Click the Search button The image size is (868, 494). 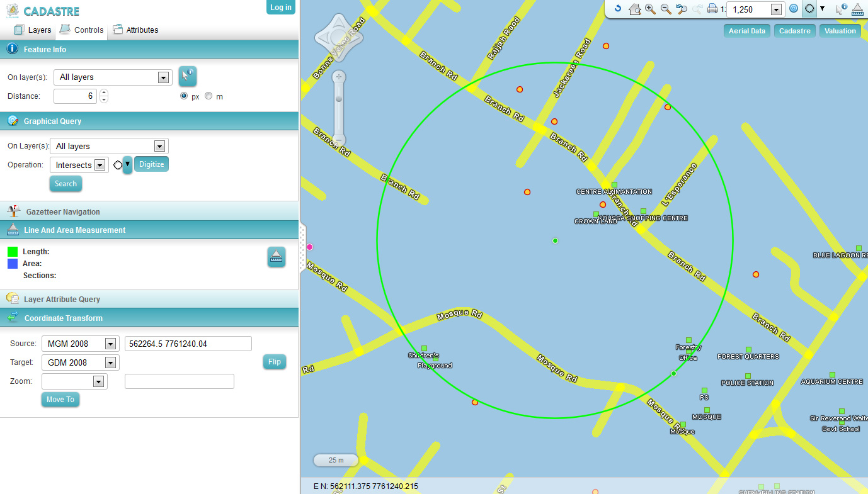click(66, 184)
